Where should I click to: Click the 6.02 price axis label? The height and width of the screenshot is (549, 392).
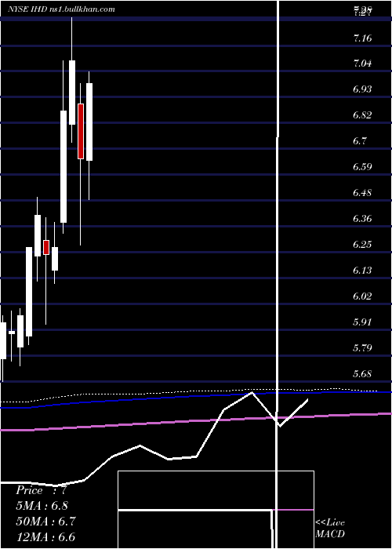(x=362, y=296)
